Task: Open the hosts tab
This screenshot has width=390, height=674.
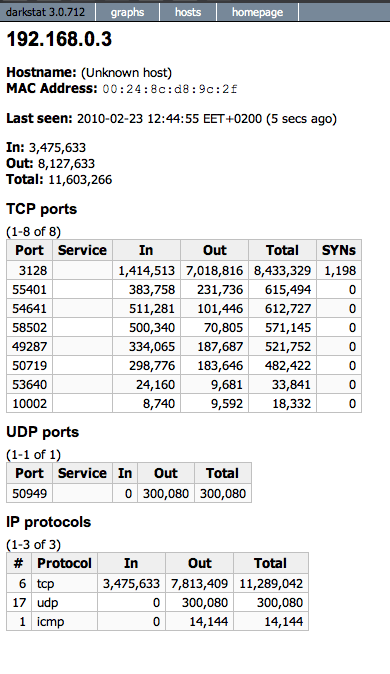Action: [188, 12]
